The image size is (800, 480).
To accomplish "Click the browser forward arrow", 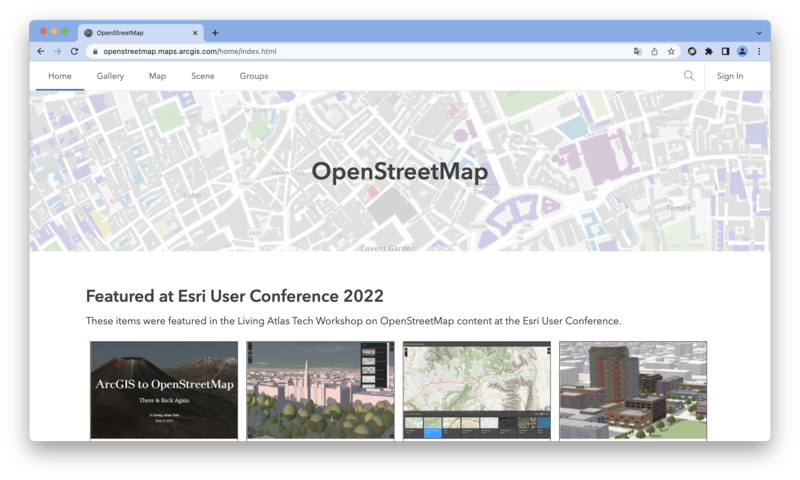I will coord(58,51).
